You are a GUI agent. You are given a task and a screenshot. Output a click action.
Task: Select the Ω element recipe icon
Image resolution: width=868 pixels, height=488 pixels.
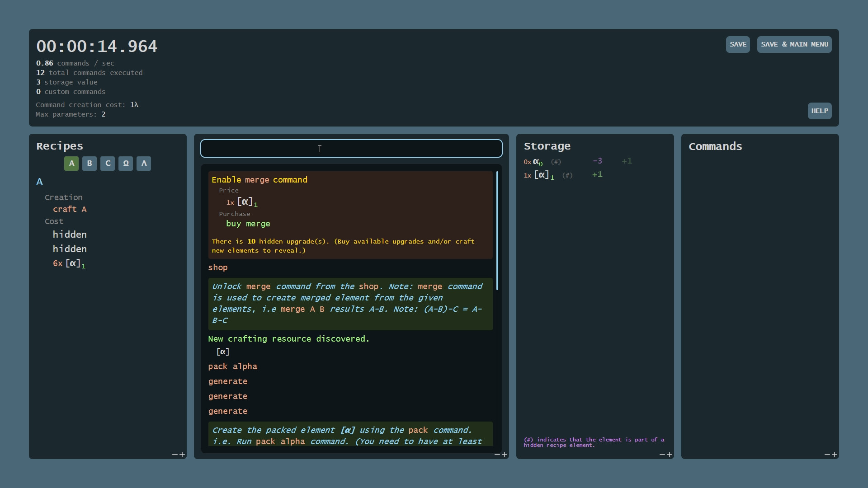tap(125, 164)
